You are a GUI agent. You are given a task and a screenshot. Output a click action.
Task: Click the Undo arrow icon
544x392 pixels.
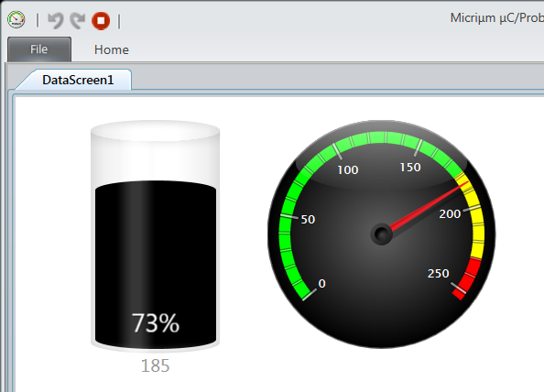55,20
